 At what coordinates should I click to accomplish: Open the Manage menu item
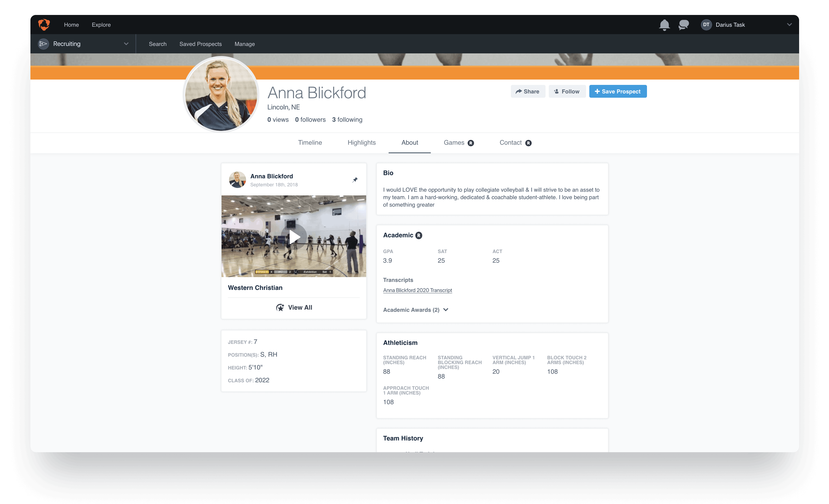[x=244, y=44]
